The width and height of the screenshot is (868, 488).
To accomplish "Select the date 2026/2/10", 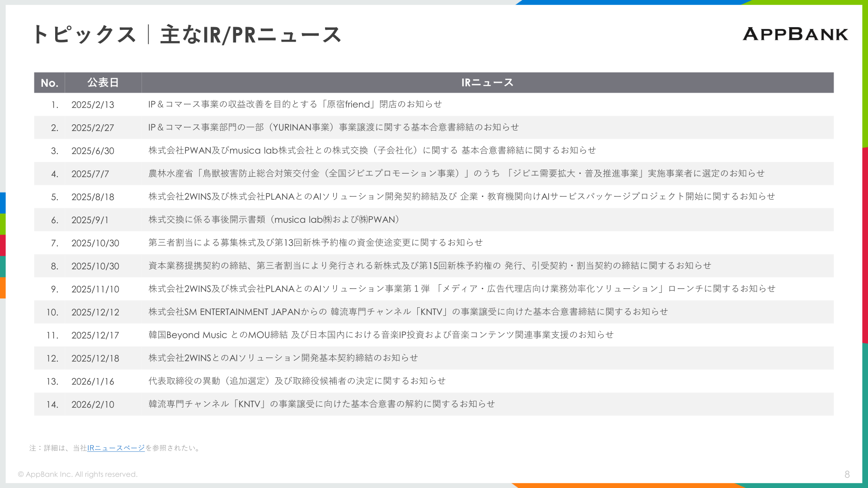I will point(93,404).
